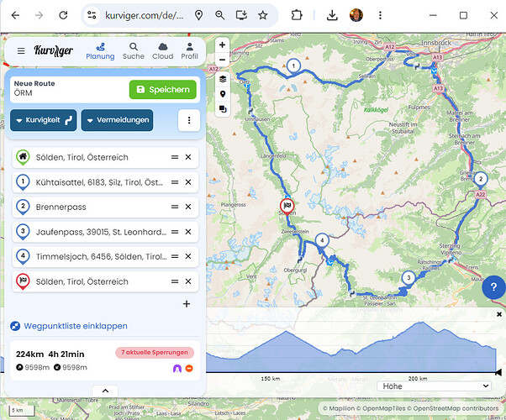Image resolution: width=506 pixels, height=420 pixels.
Task: Select the start waypoint Sölden home icon
Action: coord(23,157)
